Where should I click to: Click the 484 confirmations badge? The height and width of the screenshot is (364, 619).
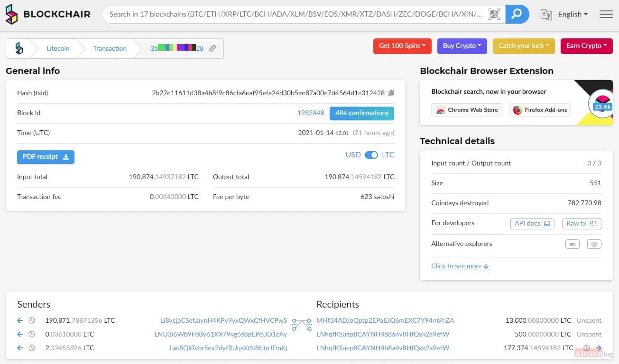pos(362,113)
